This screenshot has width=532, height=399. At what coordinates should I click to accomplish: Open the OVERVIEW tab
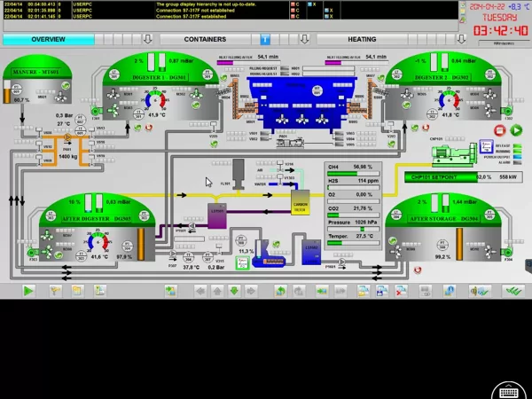coord(49,39)
